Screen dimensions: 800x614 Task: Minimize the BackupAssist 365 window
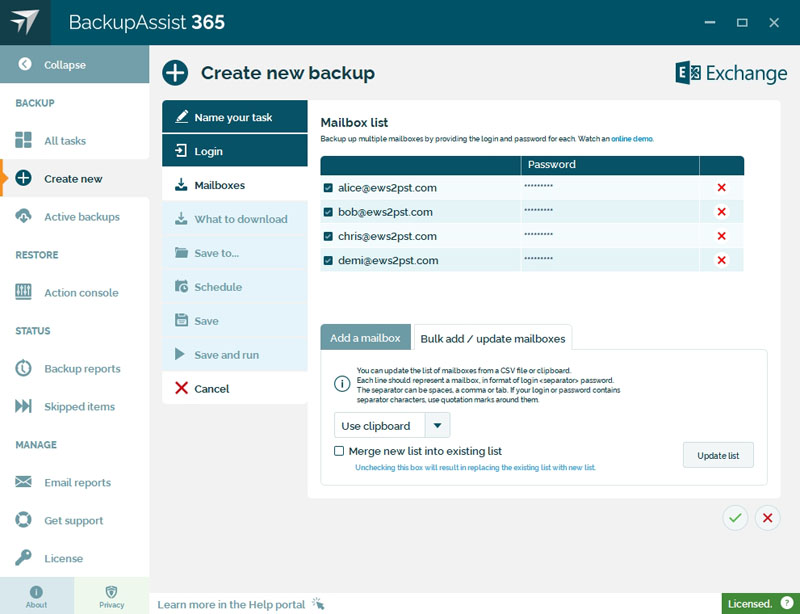coord(710,22)
